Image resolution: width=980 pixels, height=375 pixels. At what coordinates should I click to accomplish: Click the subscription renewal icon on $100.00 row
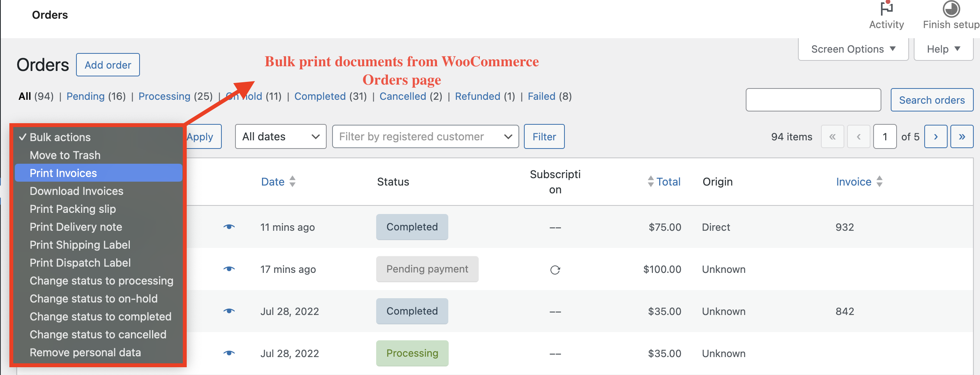(555, 270)
